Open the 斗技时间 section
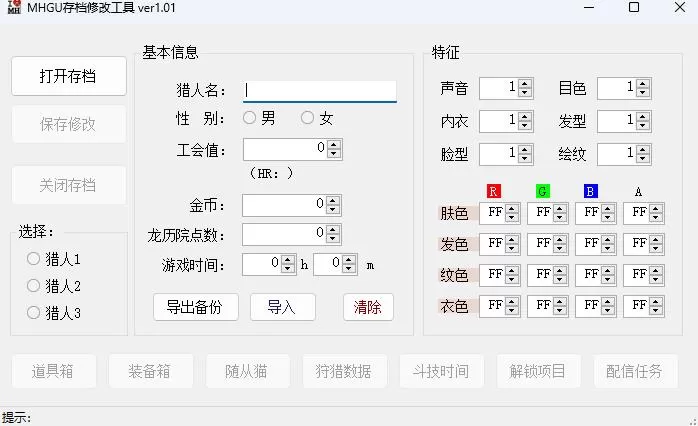 point(442,371)
